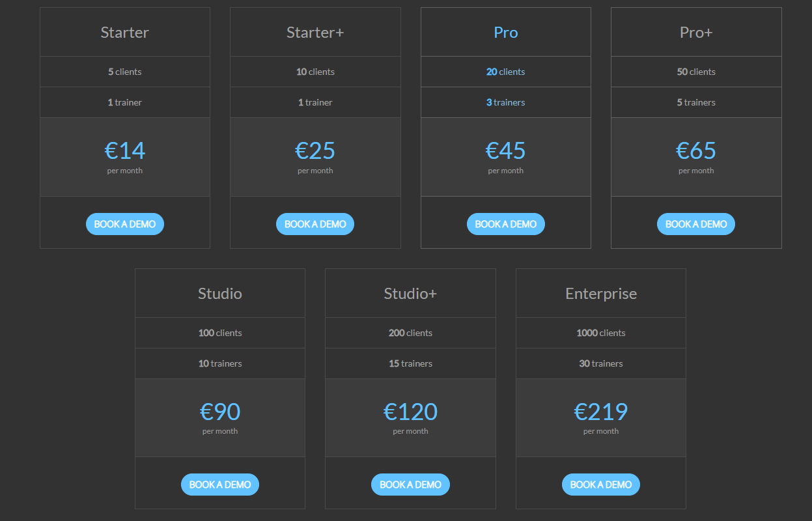Click the 100 clients cell in Studio

[219, 333]
